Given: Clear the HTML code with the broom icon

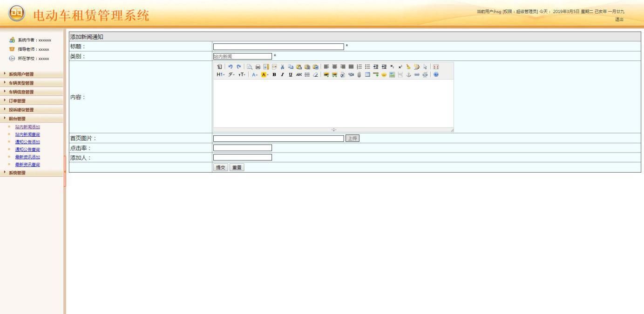Looking at the screenshot, I should (x=408, y=67).
